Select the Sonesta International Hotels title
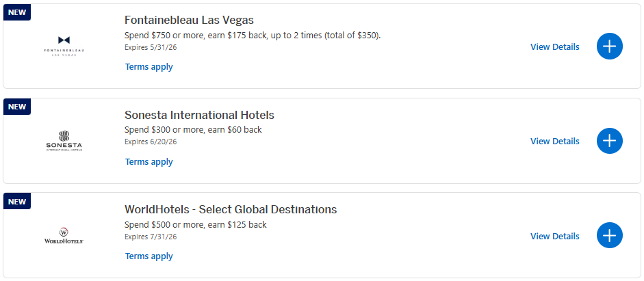 [x=199, y=115]
